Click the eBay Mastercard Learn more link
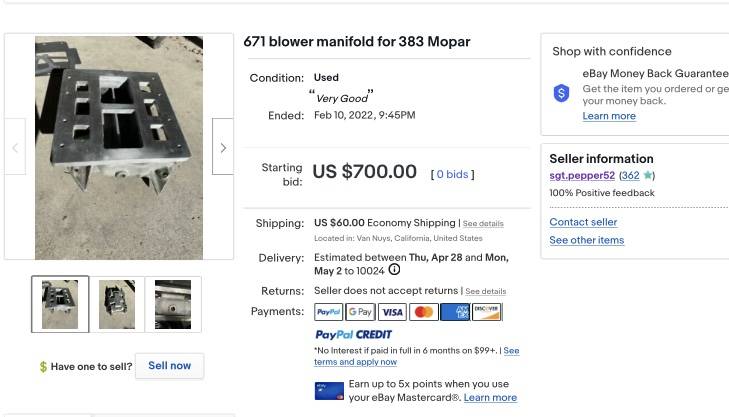Screen dimensions: 729x417 pos(490,398)
